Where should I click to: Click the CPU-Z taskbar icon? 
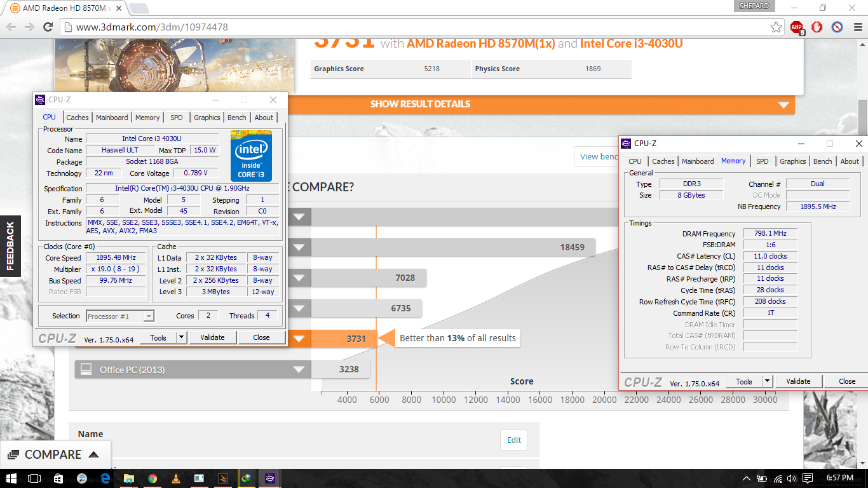(270, 478)
